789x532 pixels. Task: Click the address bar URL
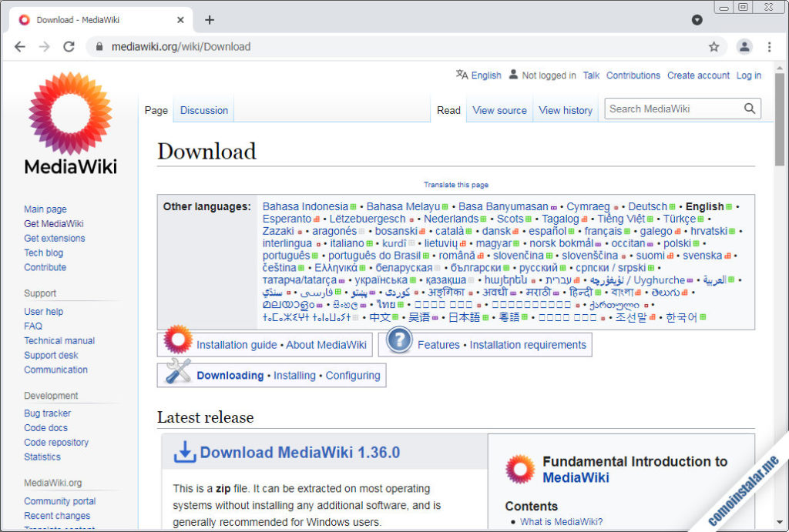click(x=181, y=47)
